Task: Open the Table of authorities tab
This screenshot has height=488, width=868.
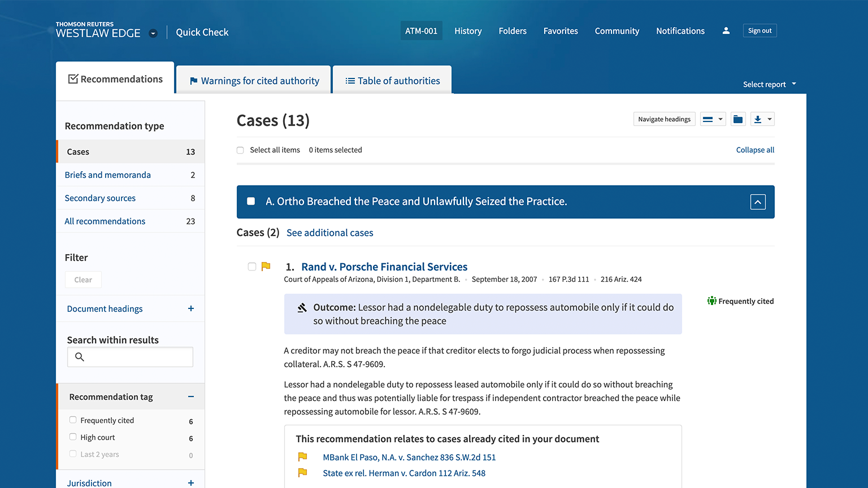Action: pos(392,81)
